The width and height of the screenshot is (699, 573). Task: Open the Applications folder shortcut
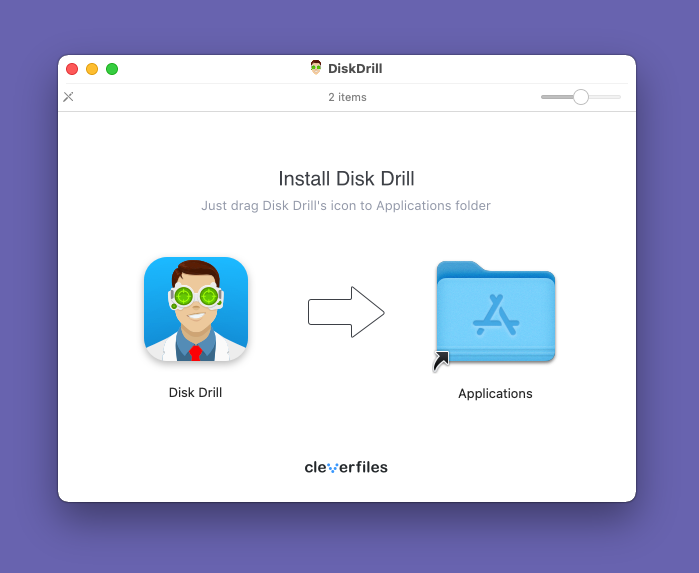[495, 312]
